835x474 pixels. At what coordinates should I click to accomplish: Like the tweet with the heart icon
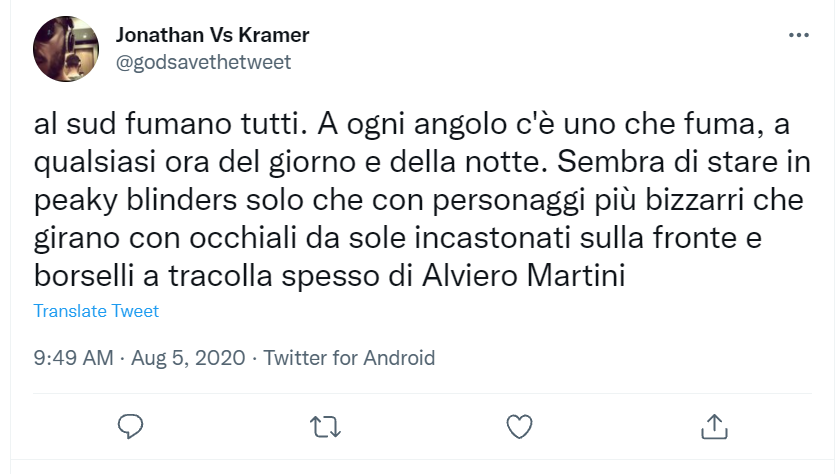click(x=518, y=426)
